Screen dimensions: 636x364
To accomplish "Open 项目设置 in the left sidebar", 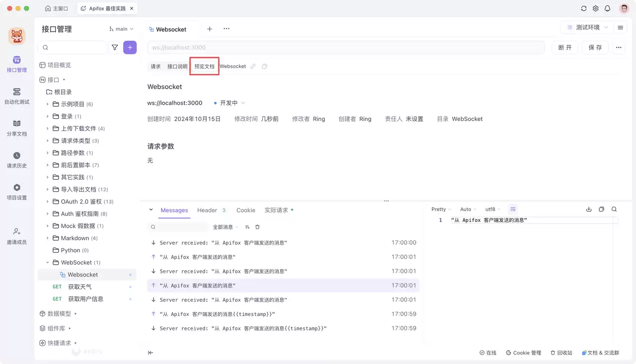I will (17, 192).
